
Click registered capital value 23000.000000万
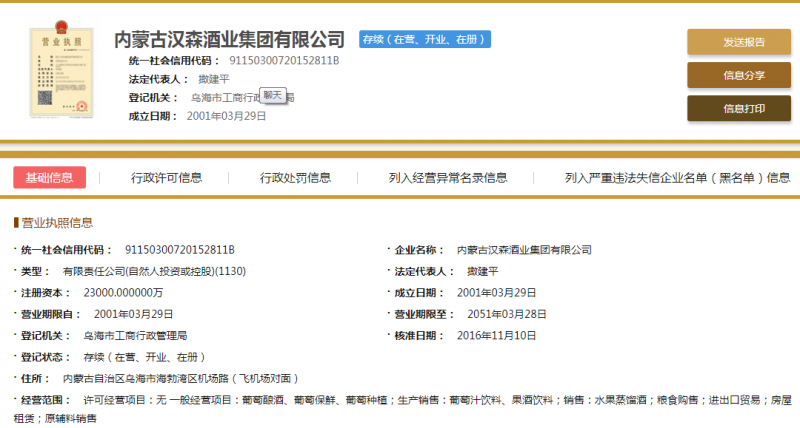coord(123,292)
